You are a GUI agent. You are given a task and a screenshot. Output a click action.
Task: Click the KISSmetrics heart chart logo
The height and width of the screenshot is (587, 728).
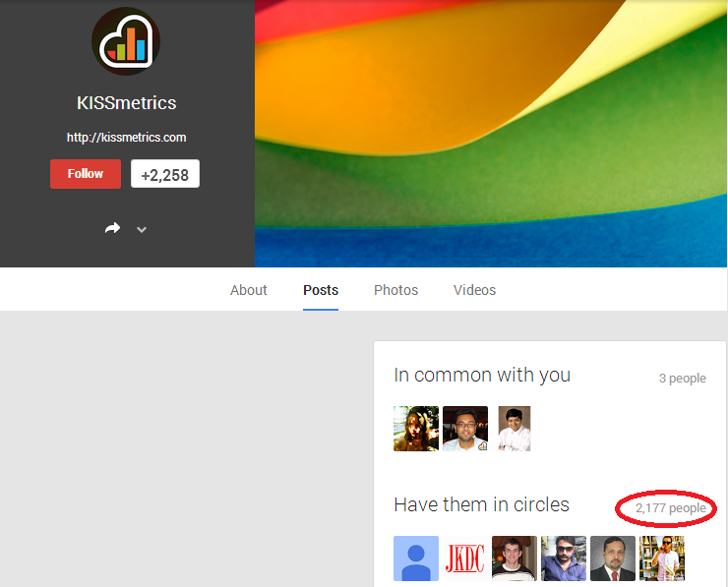click(126, 41)
